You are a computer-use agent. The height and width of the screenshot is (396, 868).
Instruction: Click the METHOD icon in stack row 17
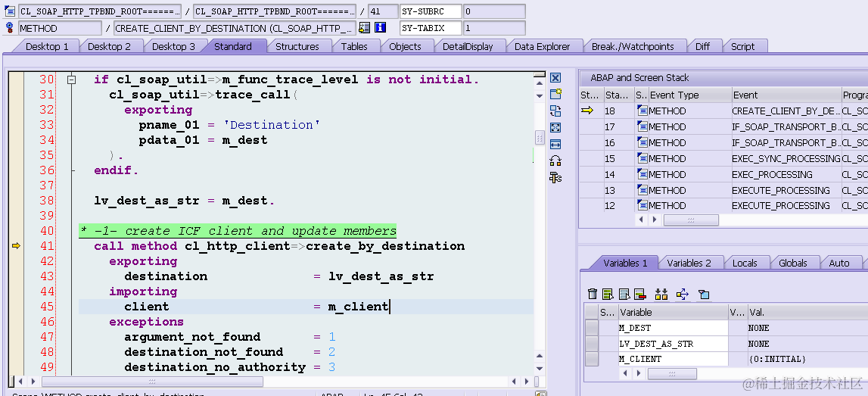click(x=642, y=127)
